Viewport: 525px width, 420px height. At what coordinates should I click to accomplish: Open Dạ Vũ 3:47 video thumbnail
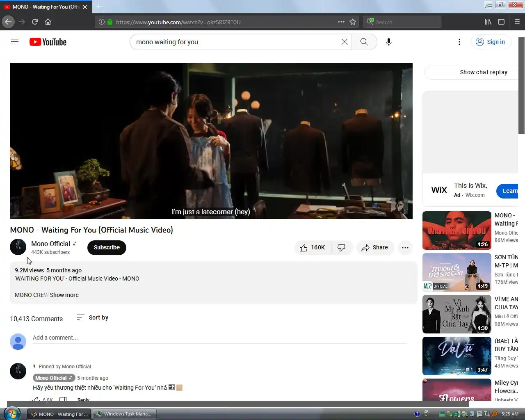(x=457, y=356)
